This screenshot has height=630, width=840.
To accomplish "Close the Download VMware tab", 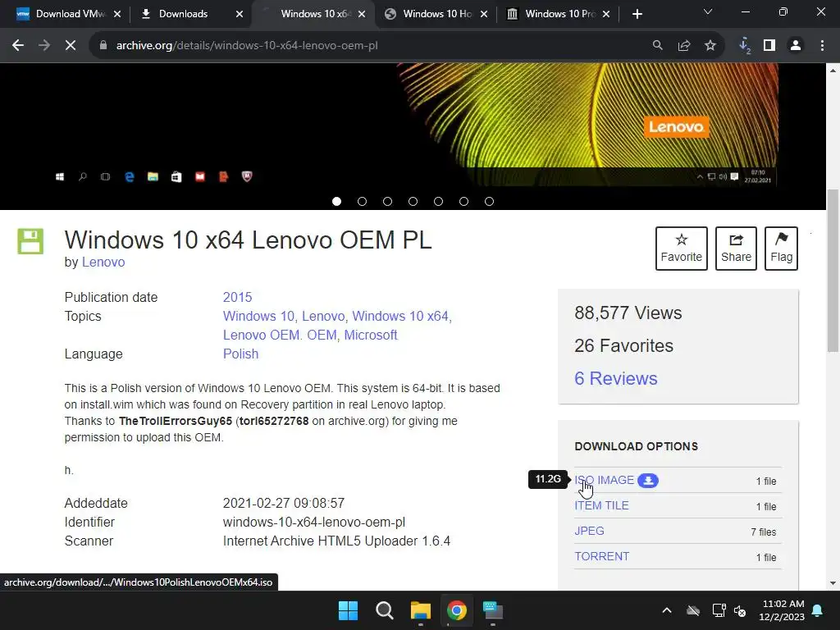I will coord(117,14).
